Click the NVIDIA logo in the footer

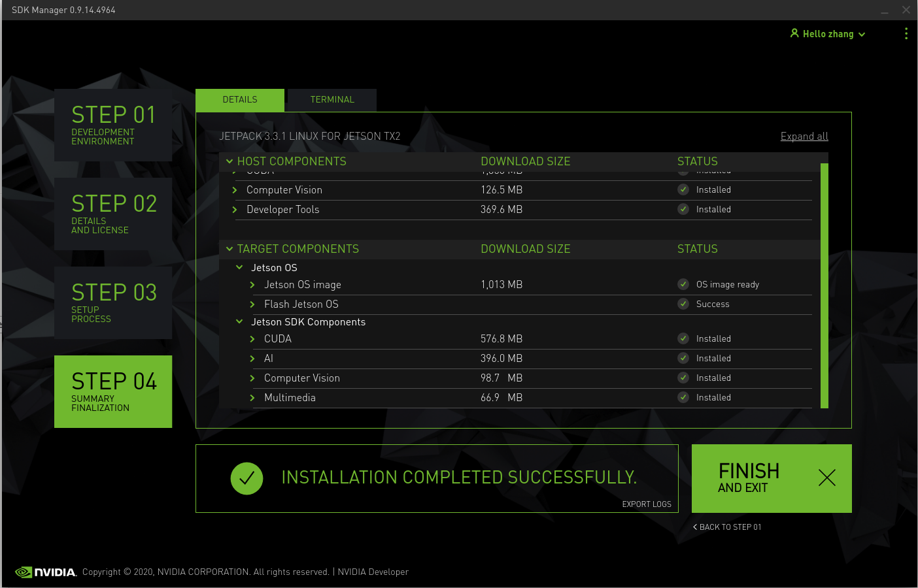click(46, 572)
